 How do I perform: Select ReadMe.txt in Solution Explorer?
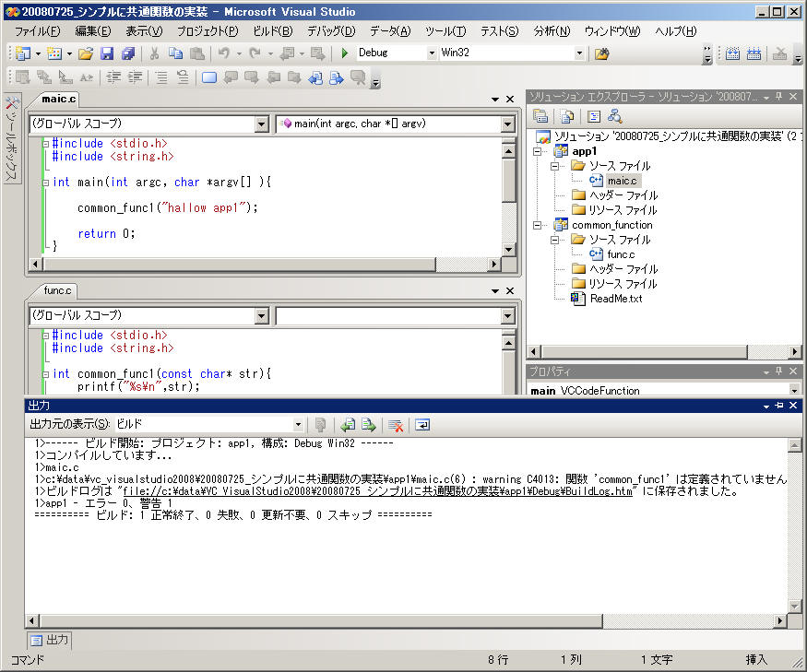coord(615,299)
